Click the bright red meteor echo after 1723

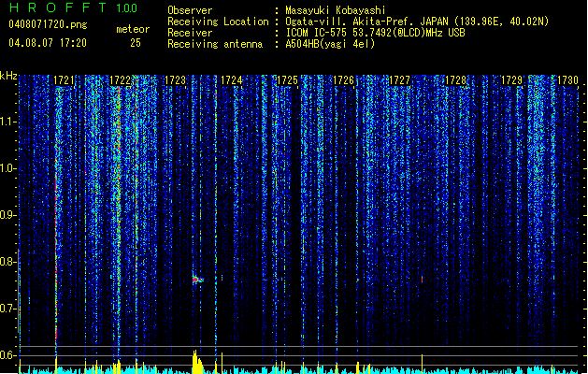197,280
